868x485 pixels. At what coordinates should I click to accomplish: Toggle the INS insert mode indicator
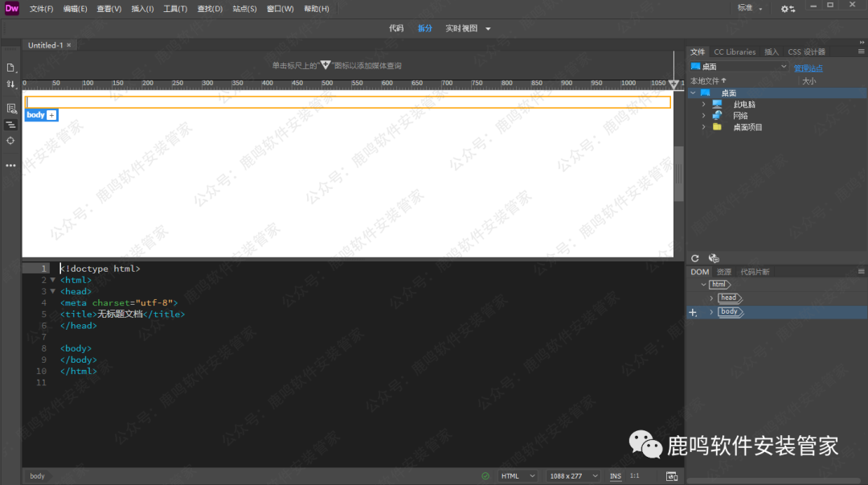(x=615, y=476)
